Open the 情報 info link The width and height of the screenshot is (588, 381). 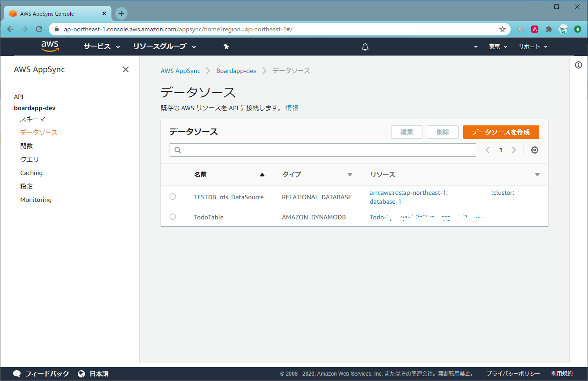292,108
